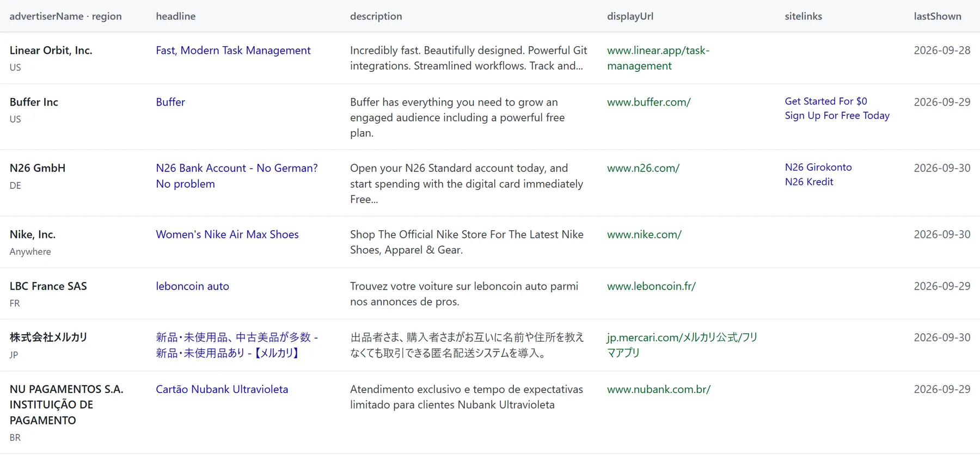Click the 'lastShown' column header

(938, 16)
